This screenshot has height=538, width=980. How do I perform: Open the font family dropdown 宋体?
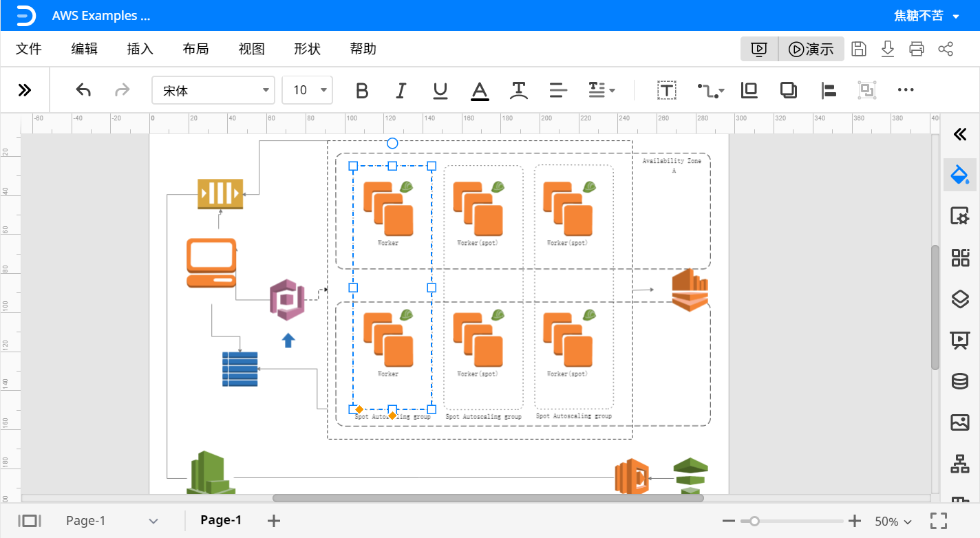[x=213, y=90]
